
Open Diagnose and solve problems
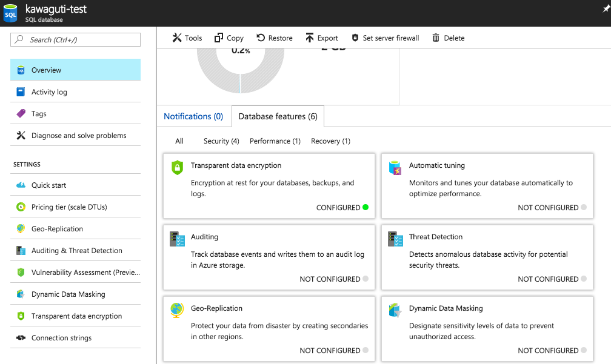[75, 136]
